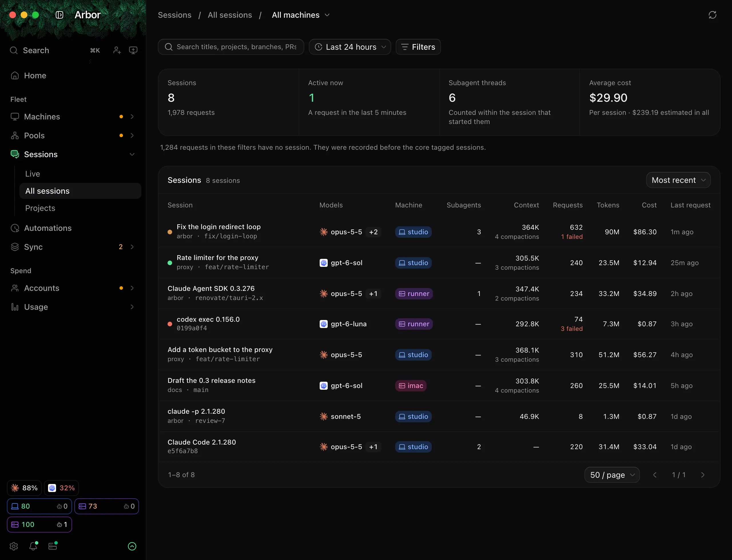Viewport: 732px width, 560px height.
Task: Open notifications bell icon
Action: [x=33, y=546]
